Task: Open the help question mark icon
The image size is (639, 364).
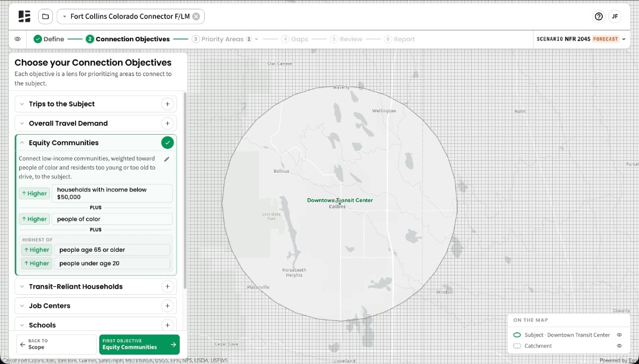Action: coord(598,16)
